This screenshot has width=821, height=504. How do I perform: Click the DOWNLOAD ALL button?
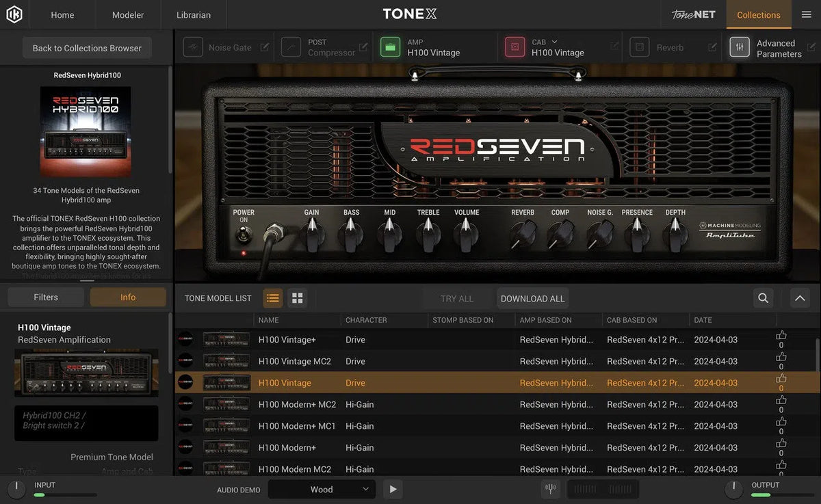coord(532,298)
